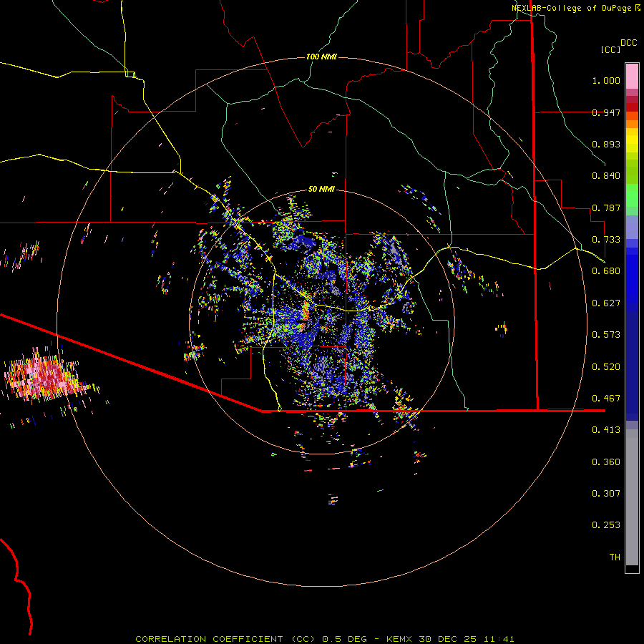Viewport: 644px width, 644px height.
Task: Pick the lavender segment of the color bar
Action: pos(632,227)
